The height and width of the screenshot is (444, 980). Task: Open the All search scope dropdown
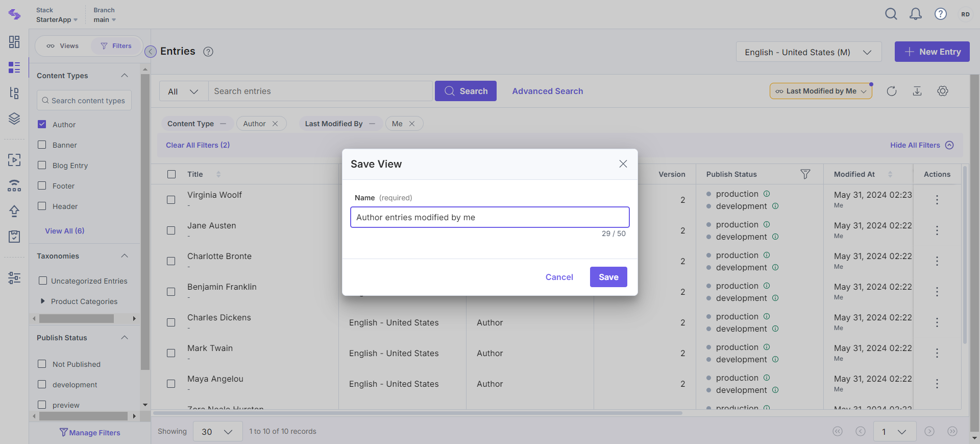point(184,91)
